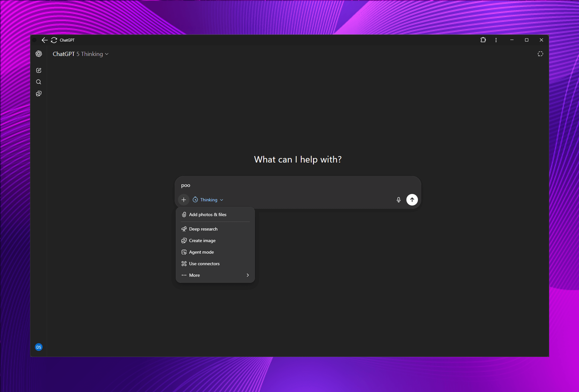Enable Agent mode
The image size is (579, 392).
click(x=201, y=252)
